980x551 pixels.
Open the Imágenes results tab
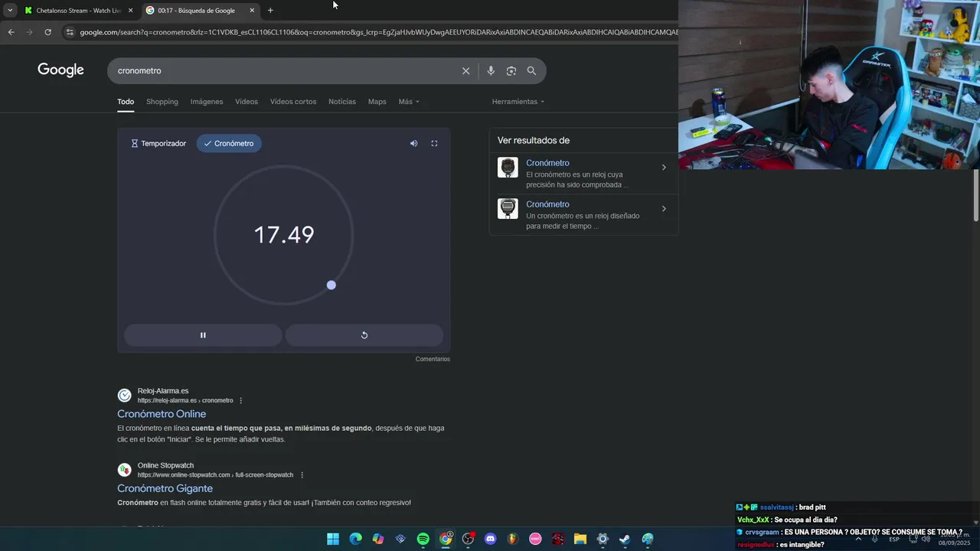207,102
